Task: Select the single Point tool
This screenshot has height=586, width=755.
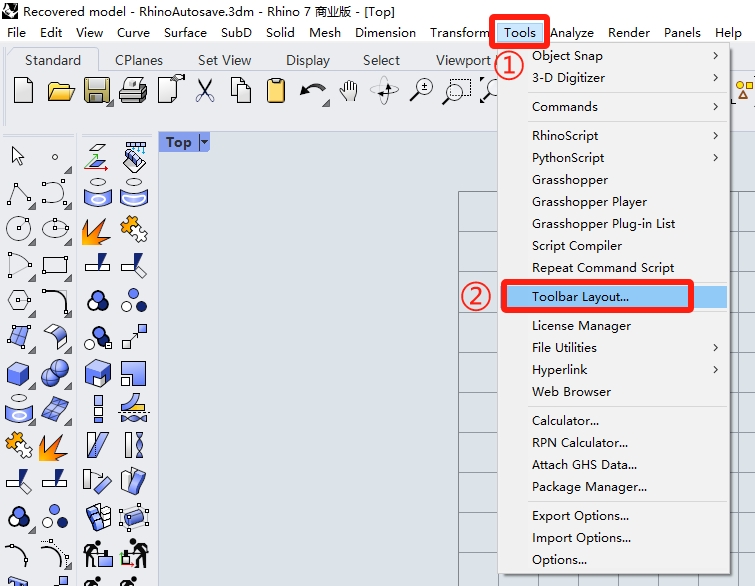Action: tap(55, 157)
